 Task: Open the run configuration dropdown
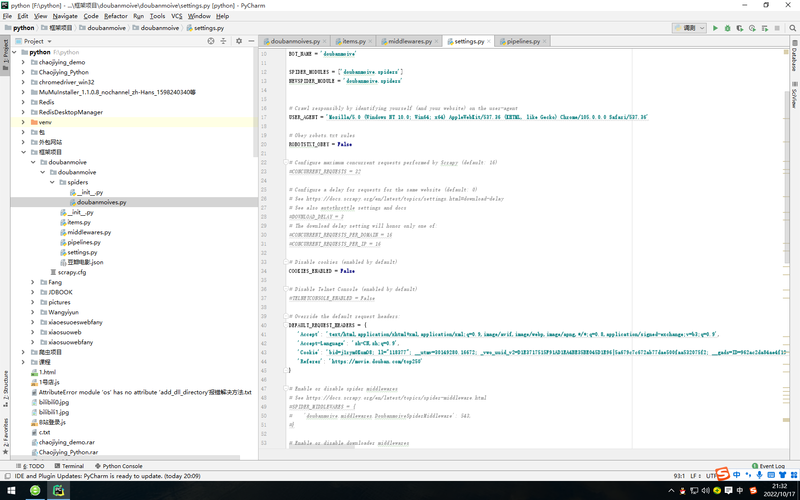pyautogui.click(x=689, y=28)
